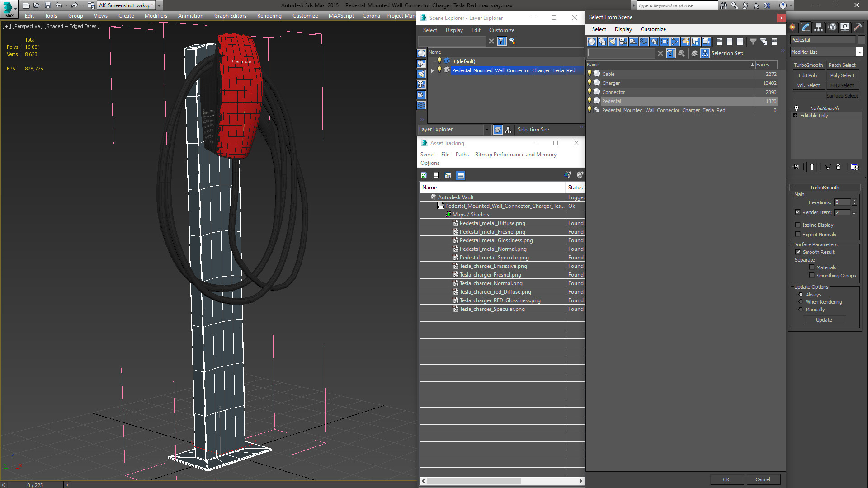868x488 pixels.
Task: Open quick access toolbar customize arrow
Action: coord(159,5)
